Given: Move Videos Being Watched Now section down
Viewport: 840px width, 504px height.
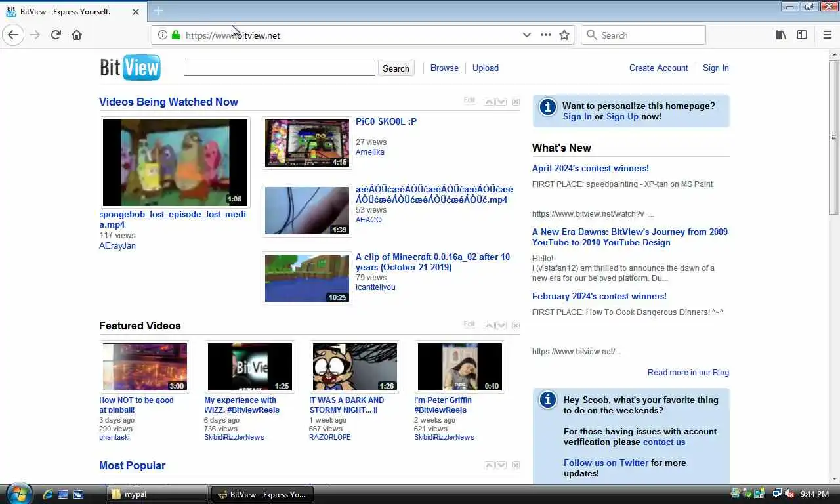Looking at the screenshot, I should (x=501, y=102).
